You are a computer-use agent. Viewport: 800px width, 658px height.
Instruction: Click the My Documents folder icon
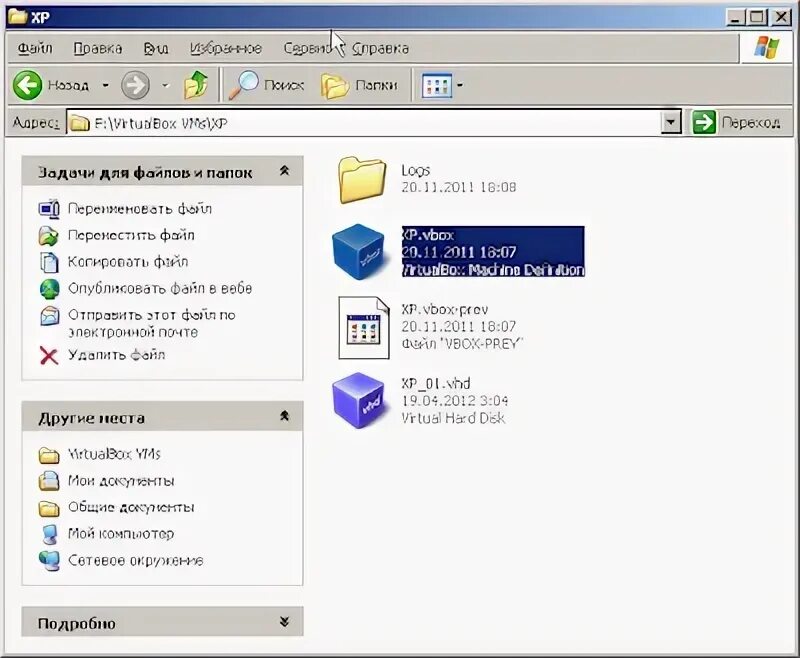[49, 481]
